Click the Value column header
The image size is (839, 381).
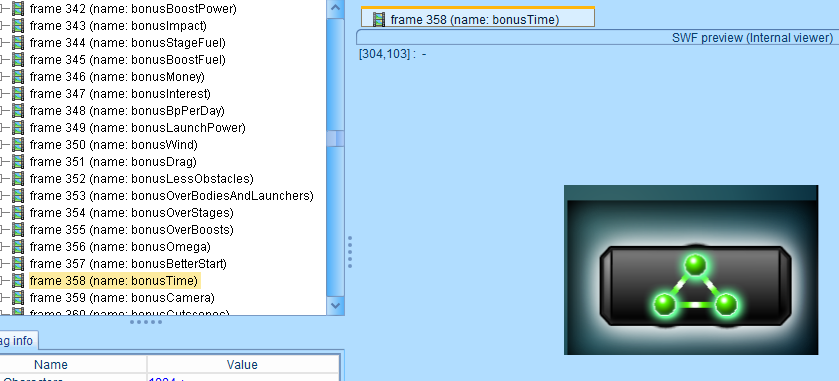tap(242, 364)
